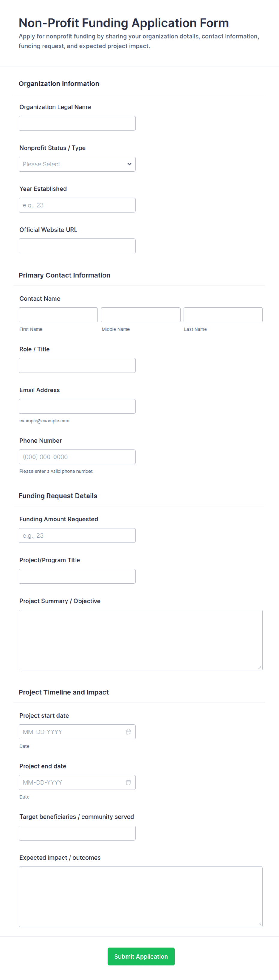
Task: Click the Submit Application button
Action: click(141, 956)
